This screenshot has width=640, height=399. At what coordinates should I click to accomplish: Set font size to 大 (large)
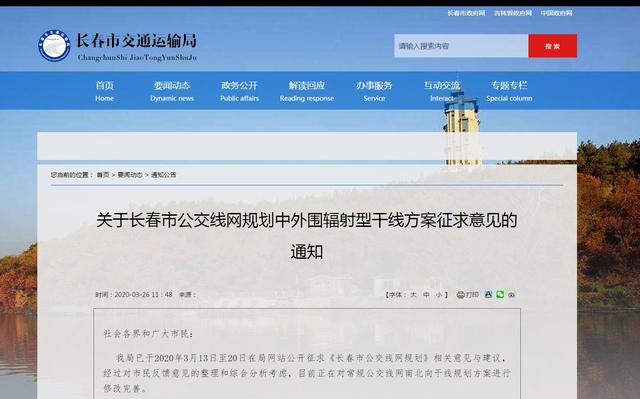(x=413, y=295)
